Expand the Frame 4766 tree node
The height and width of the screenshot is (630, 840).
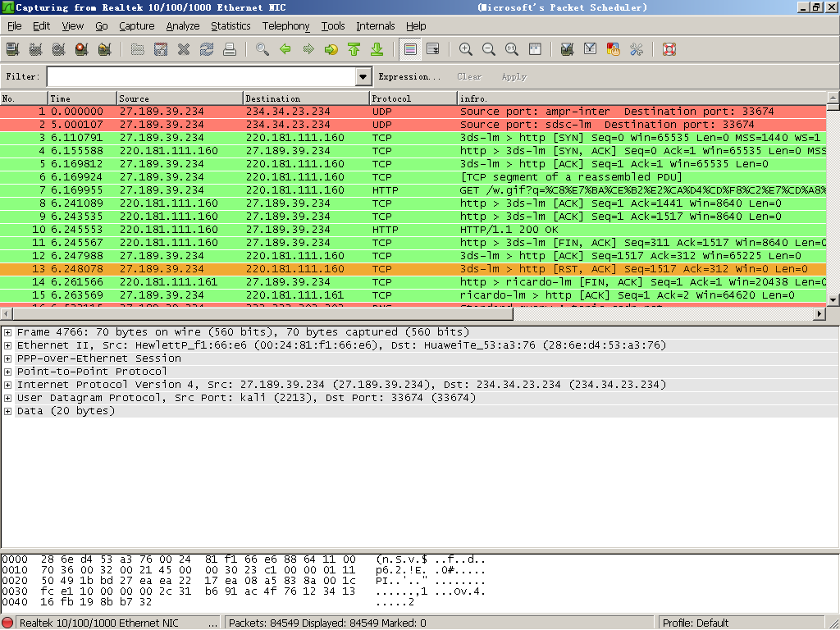coord(7,333)
